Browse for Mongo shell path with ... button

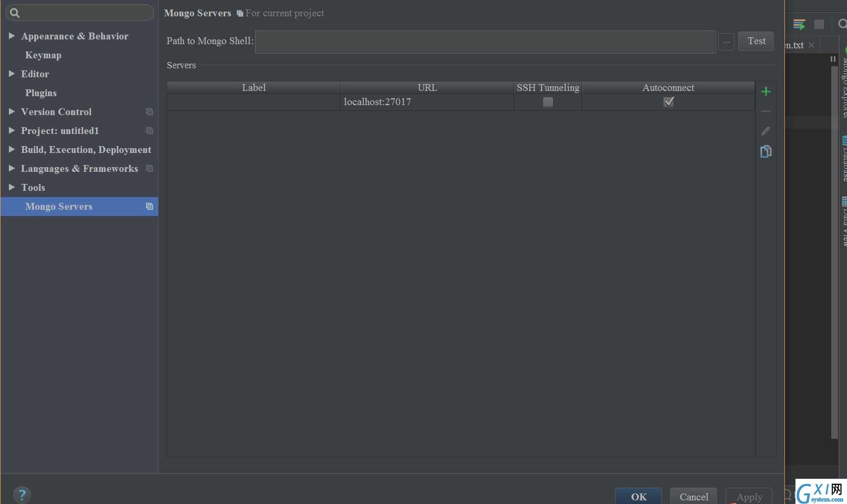[x=726, y=42]
